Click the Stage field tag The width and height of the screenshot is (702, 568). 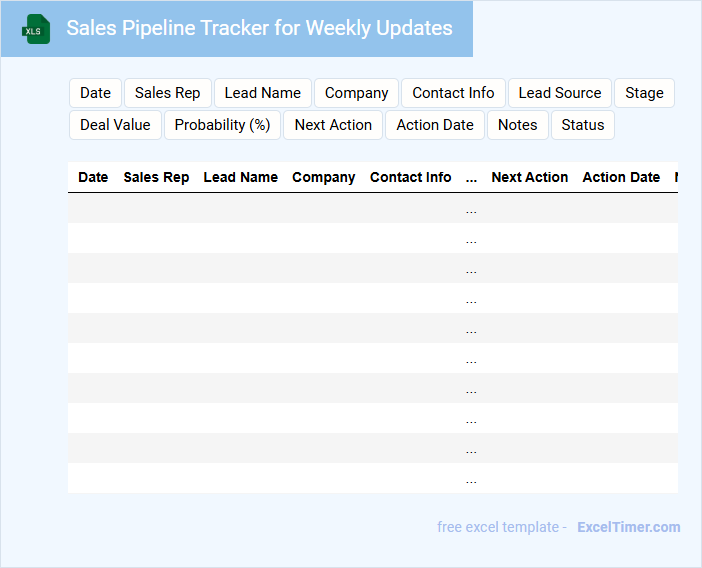pyautogui.click(x=644, y=93)
